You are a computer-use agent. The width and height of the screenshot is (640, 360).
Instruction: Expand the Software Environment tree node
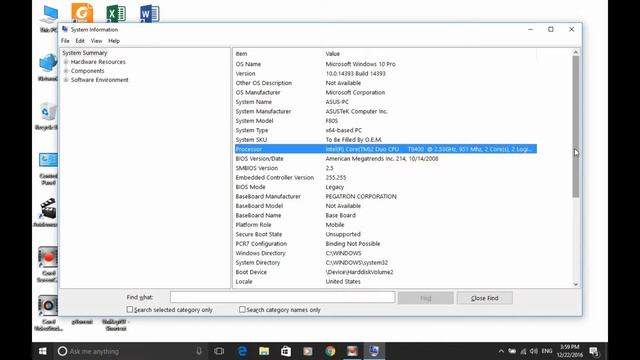[66, 80]
